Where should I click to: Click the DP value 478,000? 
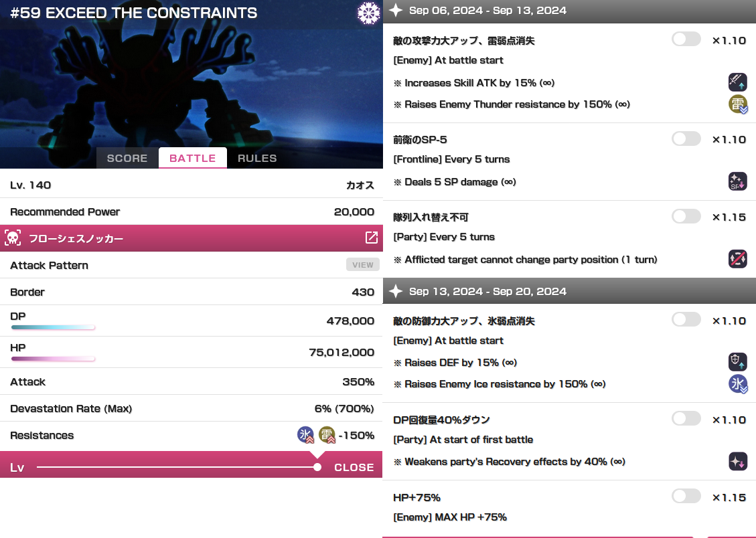click(350, 321)
